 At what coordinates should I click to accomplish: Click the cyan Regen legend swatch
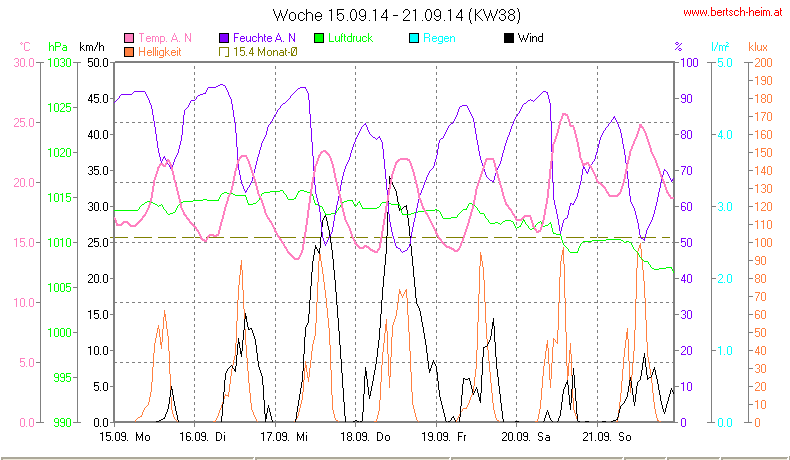click(x=414, y=38)
